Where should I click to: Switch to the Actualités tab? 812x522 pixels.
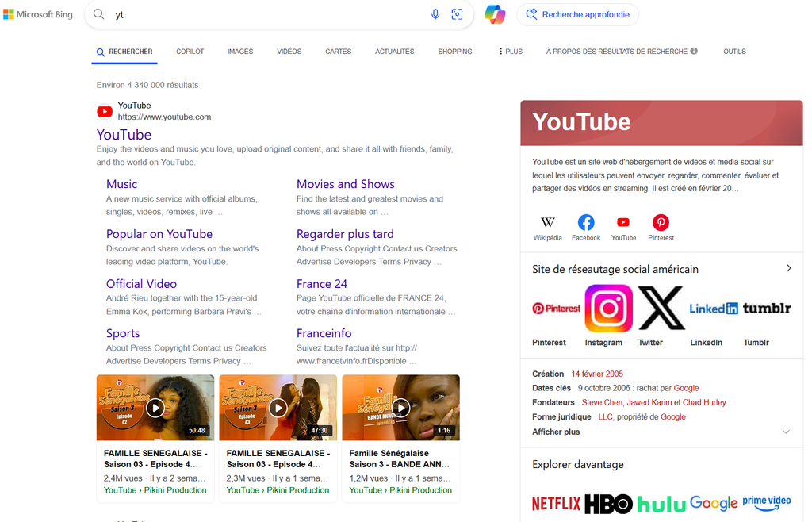point(395,52)
